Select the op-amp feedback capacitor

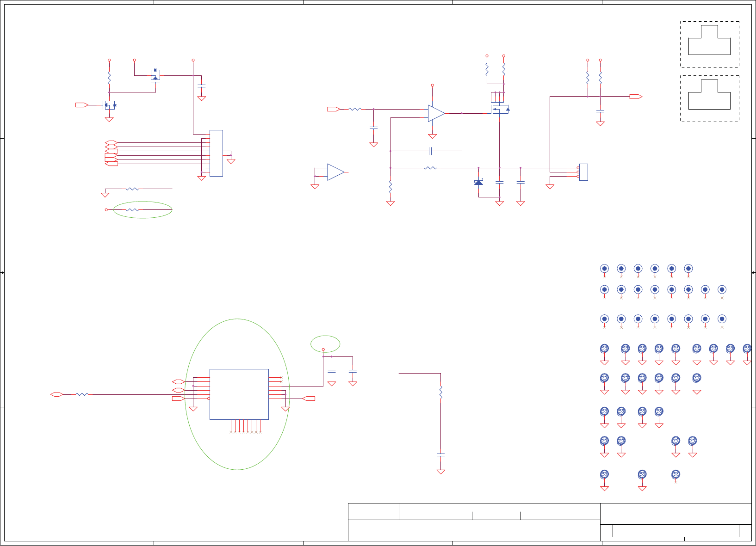(x=430, y=151)
